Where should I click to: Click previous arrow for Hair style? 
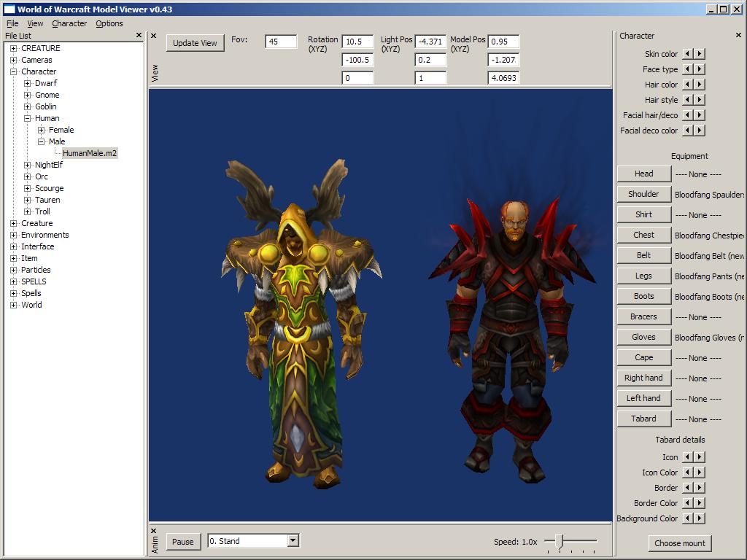[687, 99]
